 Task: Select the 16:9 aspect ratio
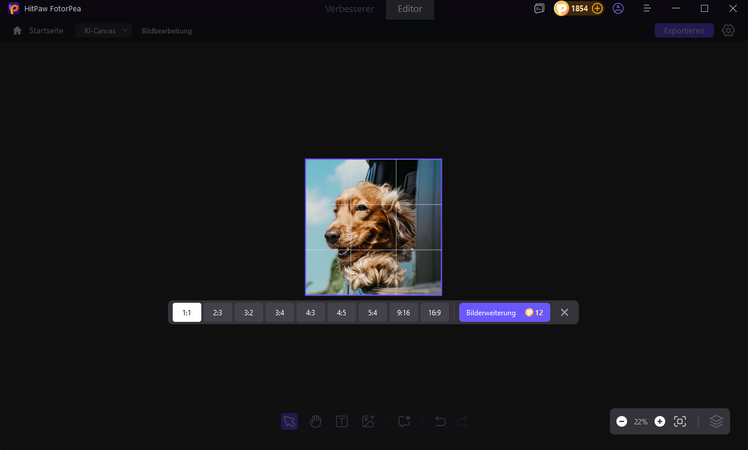435,313
